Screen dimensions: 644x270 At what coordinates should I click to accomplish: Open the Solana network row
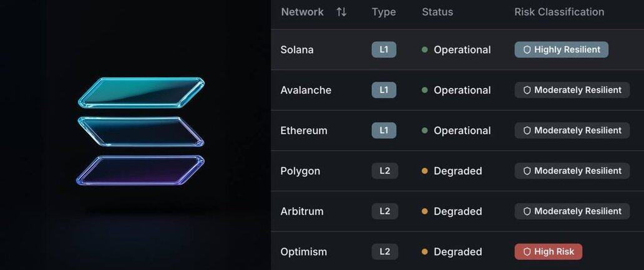point(297,50)
